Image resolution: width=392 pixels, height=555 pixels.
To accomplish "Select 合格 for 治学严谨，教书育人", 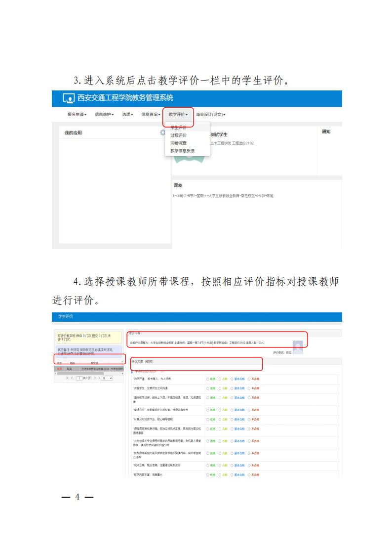I will click(220, 379).
